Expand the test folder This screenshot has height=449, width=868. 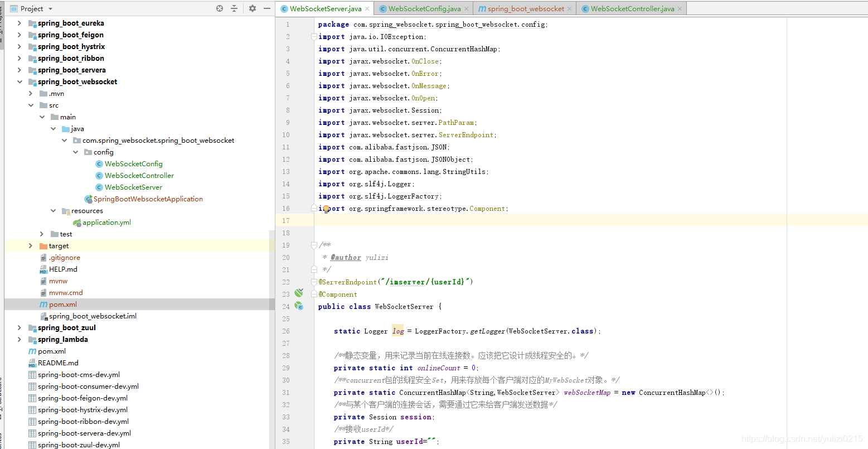[x=42, y=234]
